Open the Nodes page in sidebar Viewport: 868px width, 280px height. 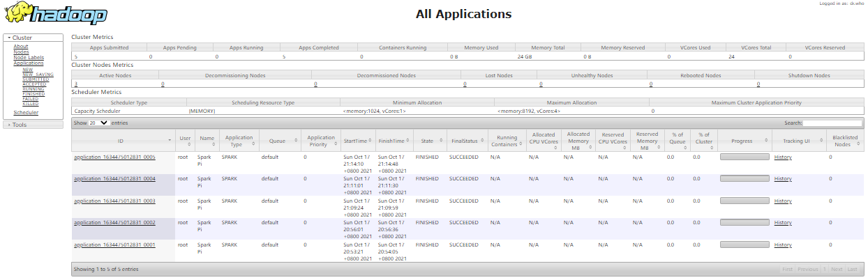click(x=21, y=52)
